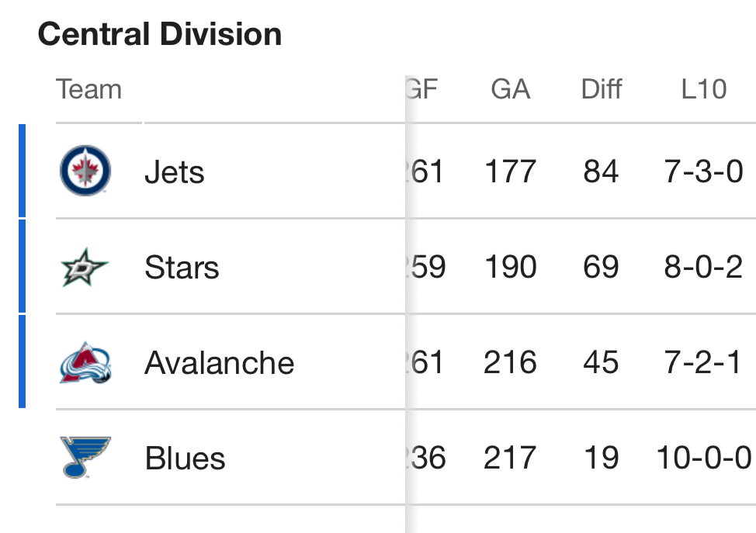Click the partially hidden GF column header
The width and height of the screenshot is (756, 533).
[425, 89]
